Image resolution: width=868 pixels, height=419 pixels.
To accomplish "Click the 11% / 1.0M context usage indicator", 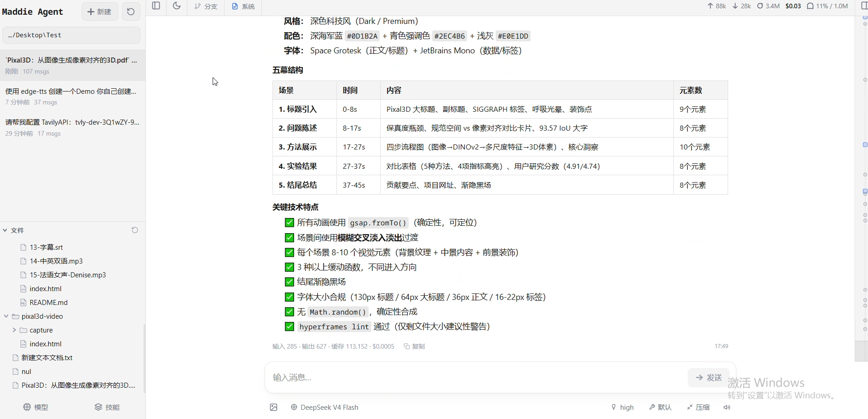I will pyautogui.click(x=827, y=6).
